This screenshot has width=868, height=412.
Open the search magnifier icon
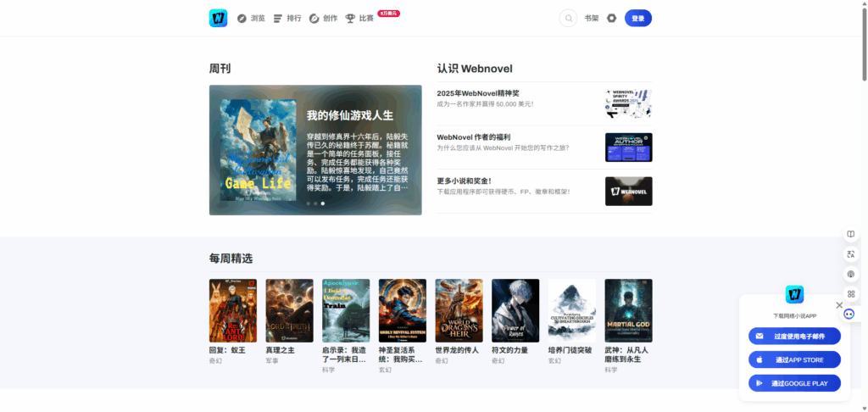(x=568, y=19)
